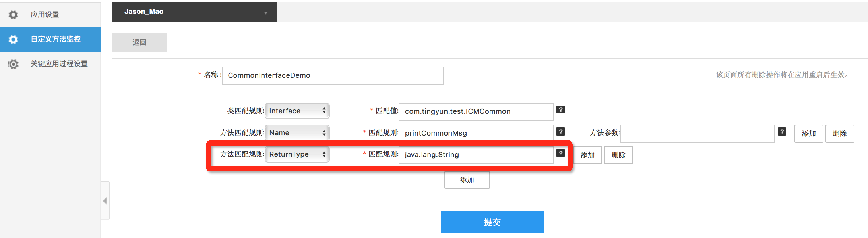Screen dimensions: 868x238
Task: Click the empty 方法参数 input field
Action: click(697, 134)
